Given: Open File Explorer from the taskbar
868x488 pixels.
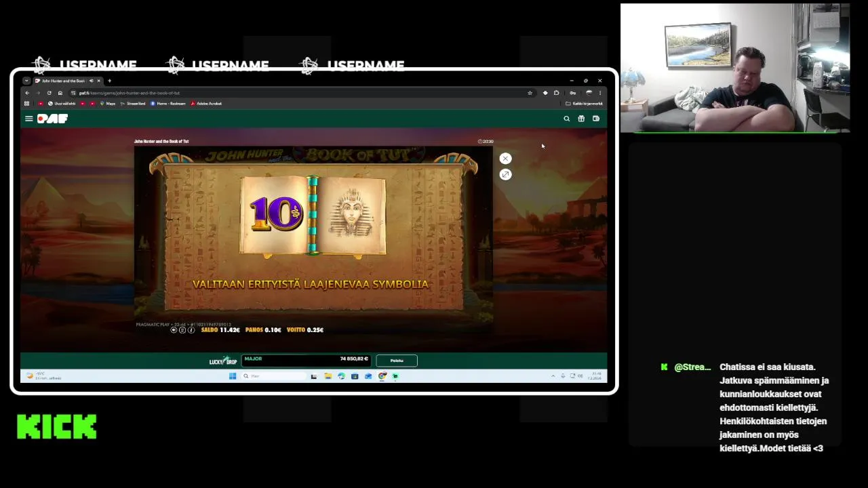Looking at the screenshot, I should [328, 376].
